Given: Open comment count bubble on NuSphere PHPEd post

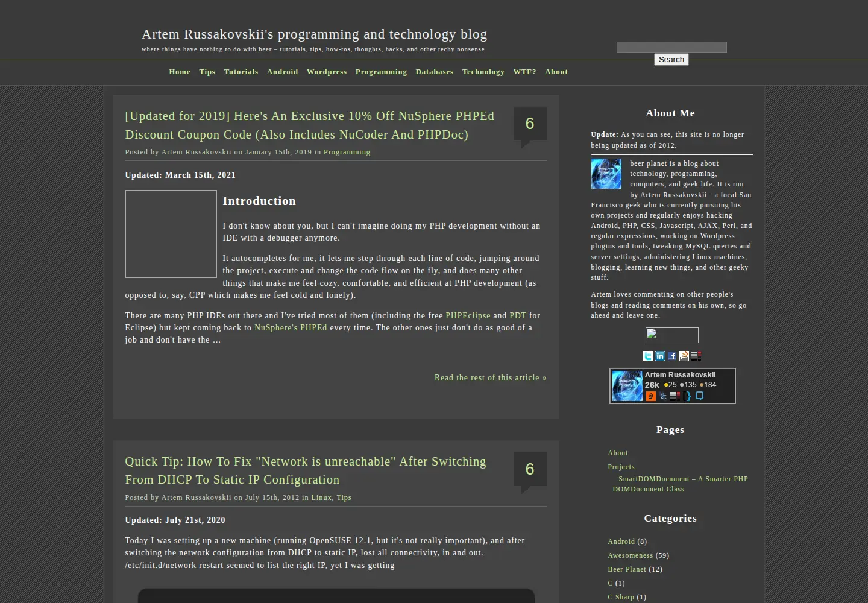Looking at the screenshot, I should click(530, 124).
